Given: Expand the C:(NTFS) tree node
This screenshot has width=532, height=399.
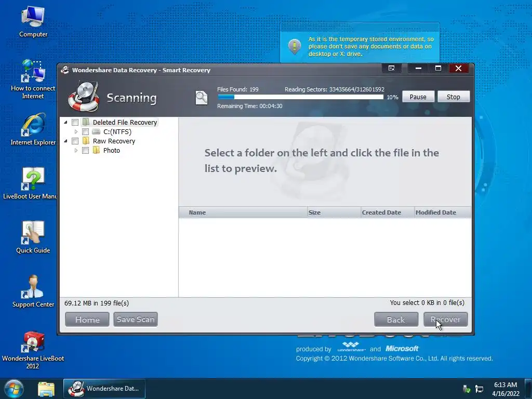Looking at the screenshot, I should pyautogui.click(x=76, y=131).
